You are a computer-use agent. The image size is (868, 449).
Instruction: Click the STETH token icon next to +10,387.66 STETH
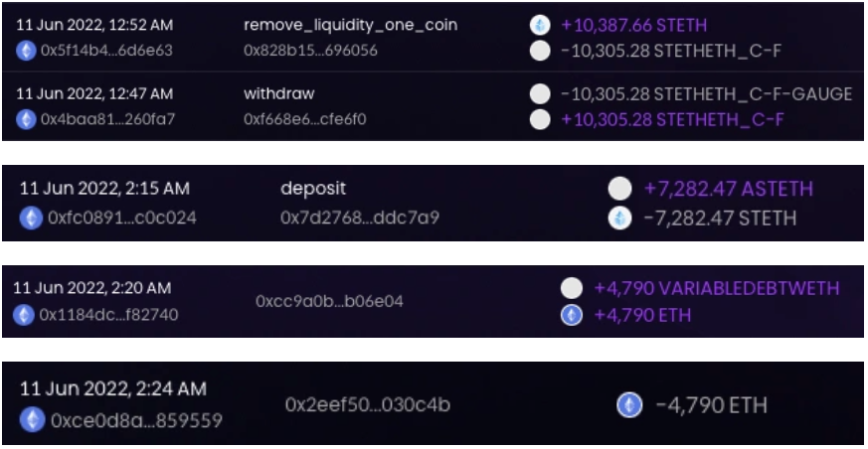pos(540,25)
